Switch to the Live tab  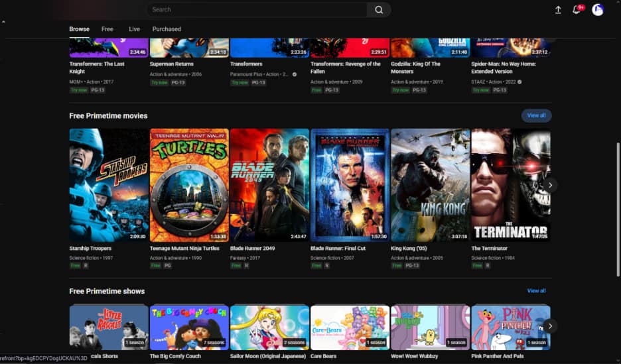click(x=134, y=29)
